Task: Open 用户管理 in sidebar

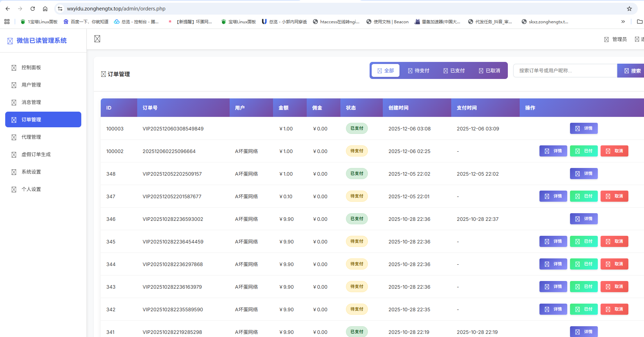Action: 31,85
